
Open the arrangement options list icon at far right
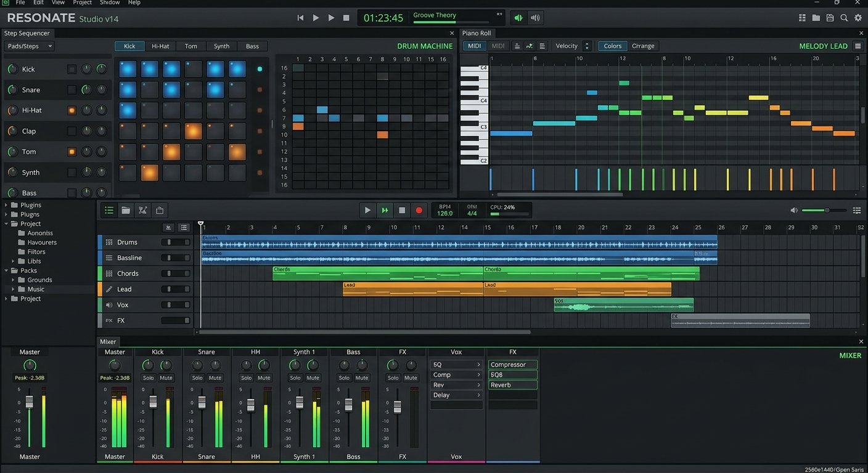pyautogui.click(x=857, y=211)
